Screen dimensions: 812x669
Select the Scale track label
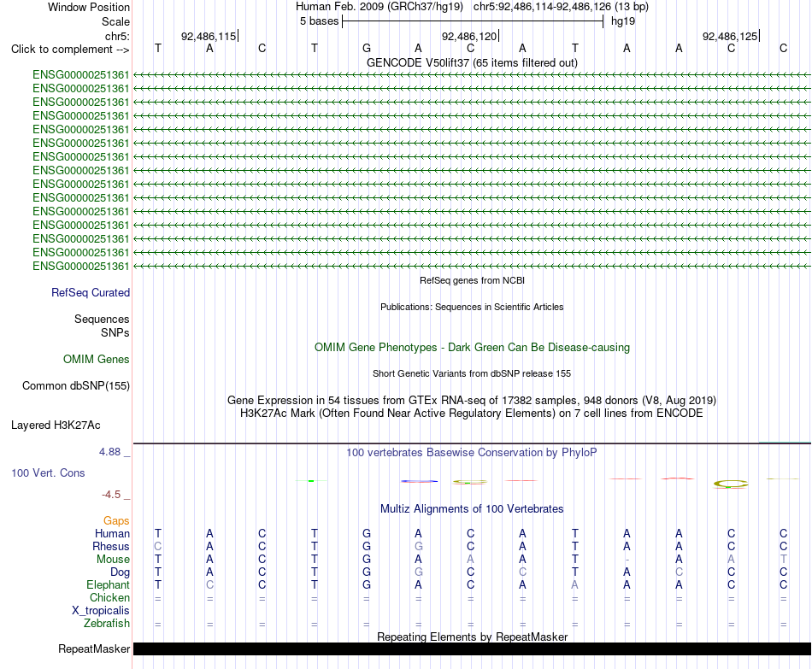click(x=115, y=21)
